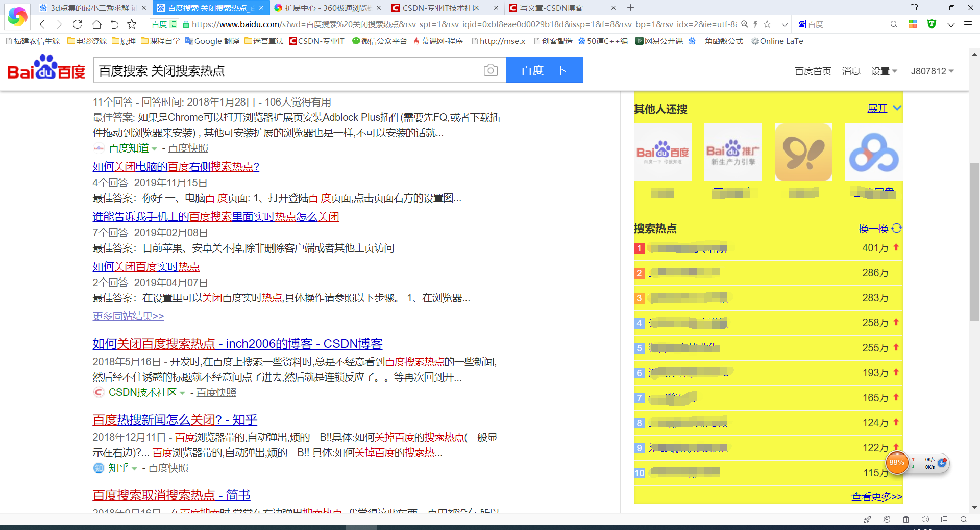Open the 百度知道 source dropdown arrow

point(154,149)
